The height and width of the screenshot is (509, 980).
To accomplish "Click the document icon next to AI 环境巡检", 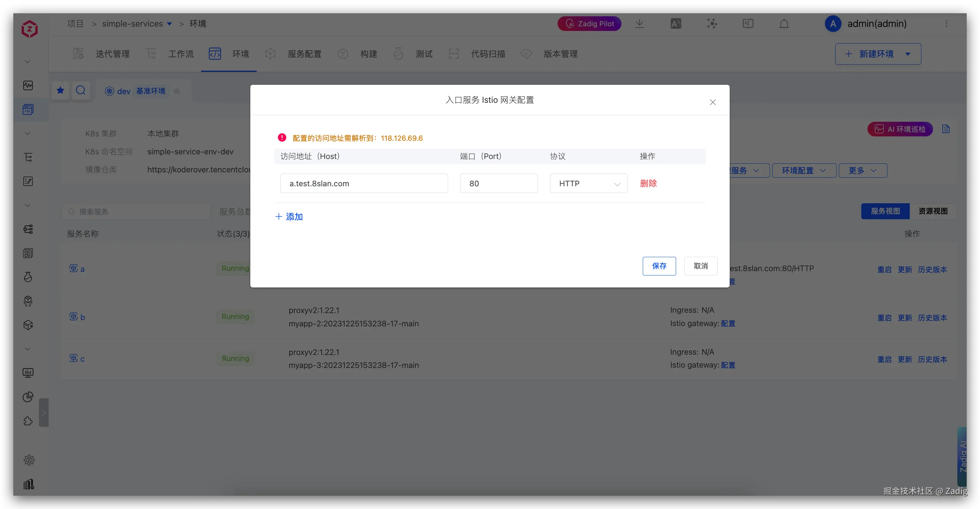I will 946,129.
